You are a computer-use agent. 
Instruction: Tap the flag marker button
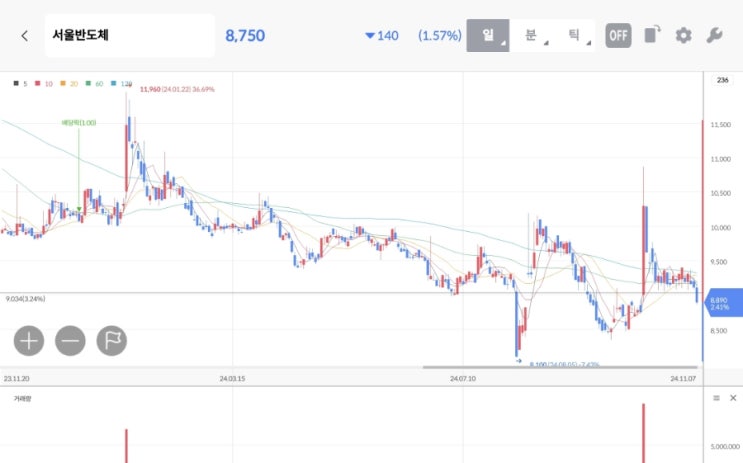(x=112, y=341)
